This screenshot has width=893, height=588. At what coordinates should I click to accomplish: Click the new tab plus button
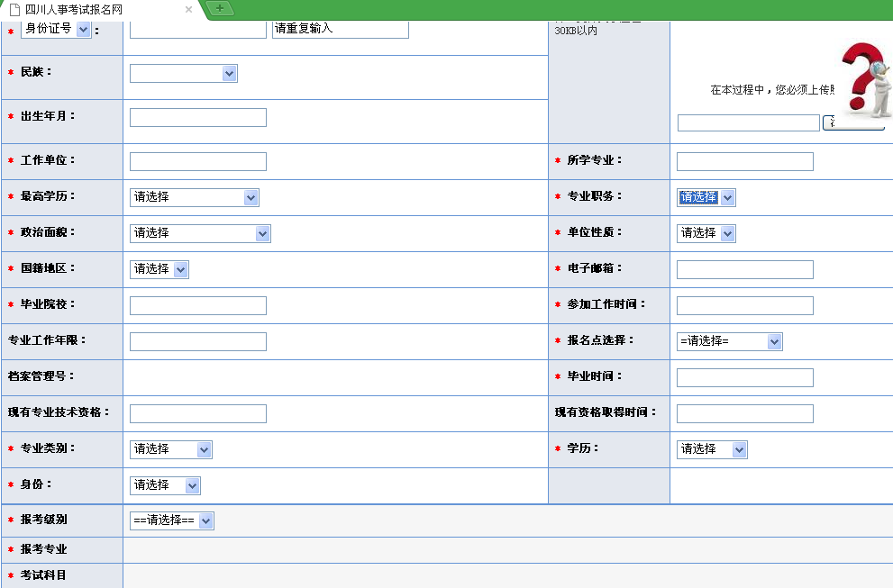(x=221, y=7)
